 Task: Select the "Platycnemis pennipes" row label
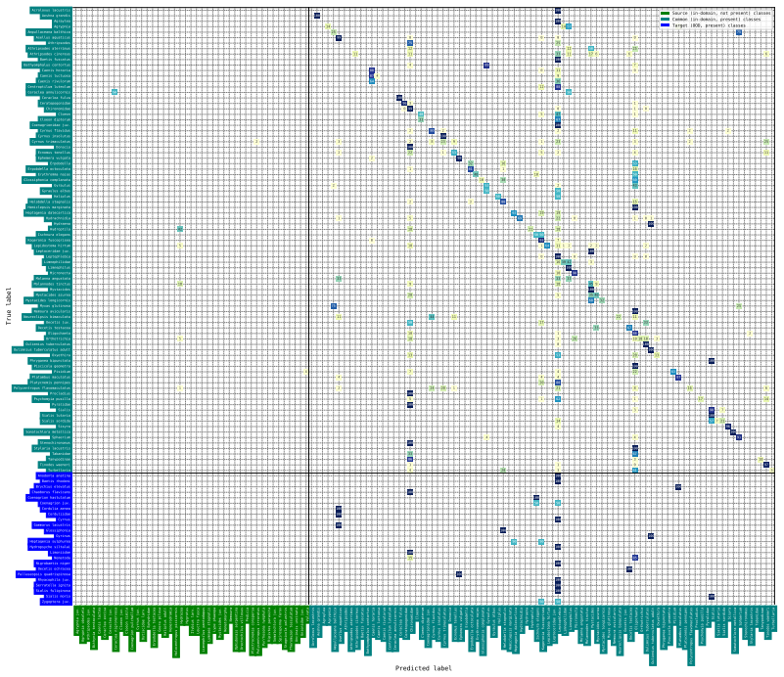coord(51,383)
